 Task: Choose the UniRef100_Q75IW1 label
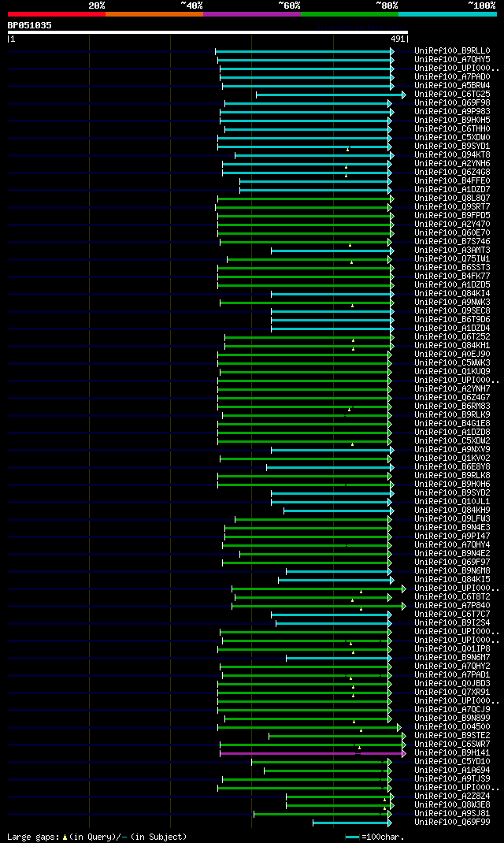[452, 258]
